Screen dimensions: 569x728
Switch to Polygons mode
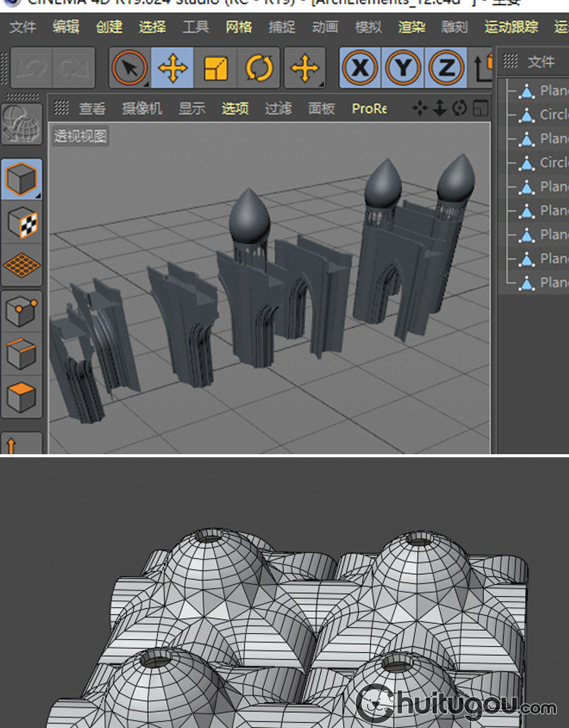(x=21, y=397)
